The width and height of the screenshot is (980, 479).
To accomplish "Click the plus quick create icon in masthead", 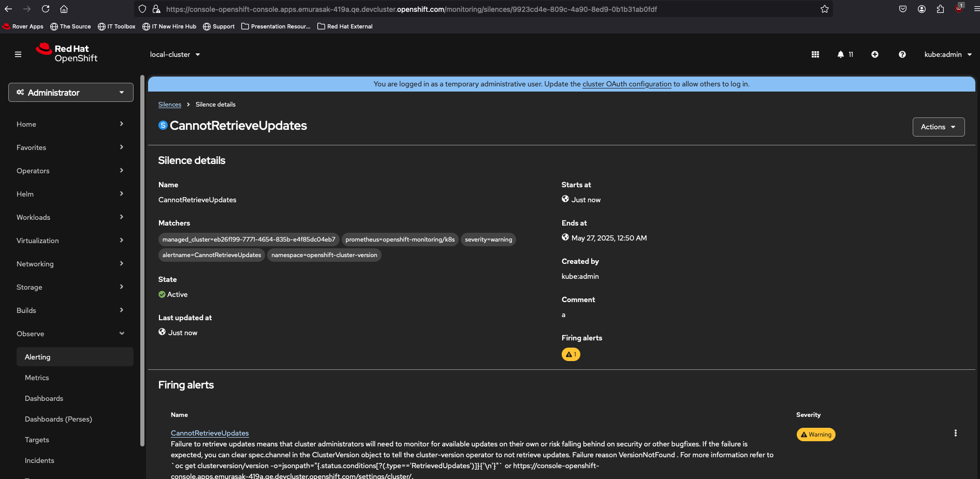I will [x=875, y=54].
